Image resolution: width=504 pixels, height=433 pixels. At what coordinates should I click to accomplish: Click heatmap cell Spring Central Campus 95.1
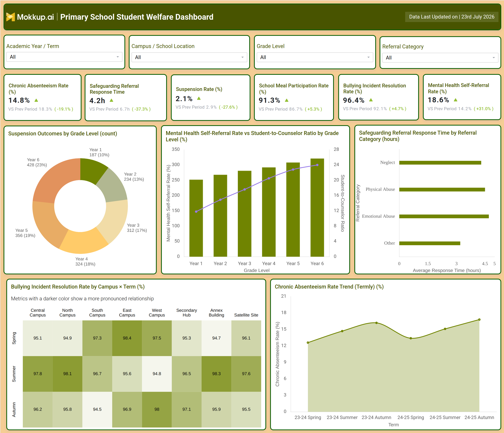38,338
